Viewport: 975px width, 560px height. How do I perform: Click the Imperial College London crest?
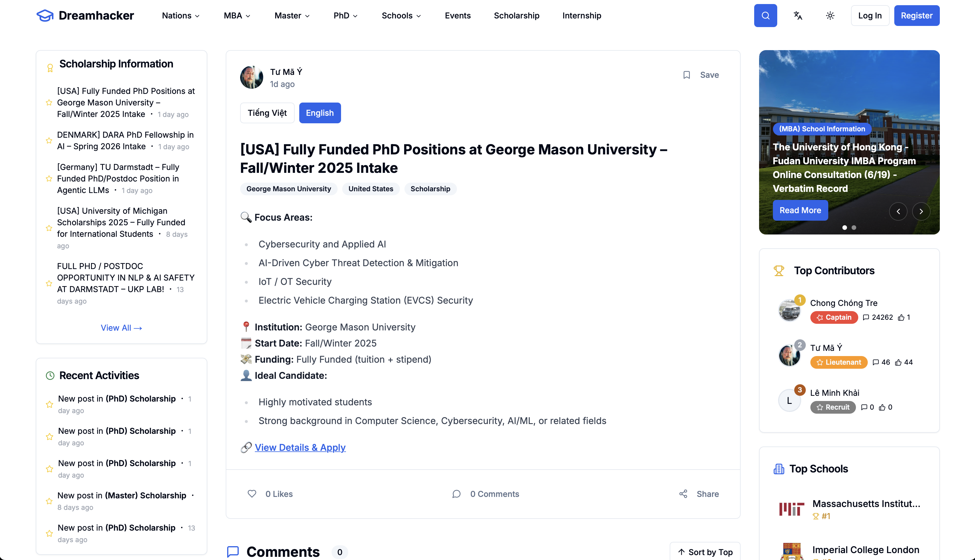[x=791, y=552]
